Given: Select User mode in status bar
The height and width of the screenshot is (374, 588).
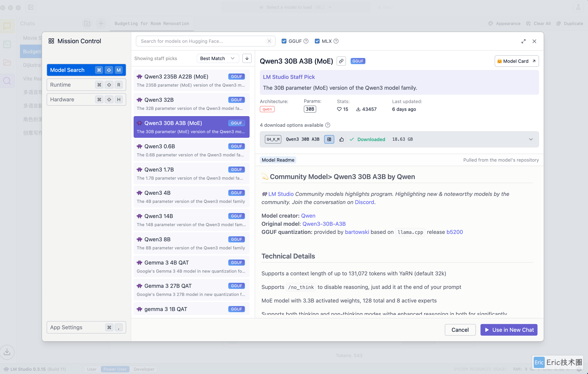Looking at the screenshot, I should point(92,369).
